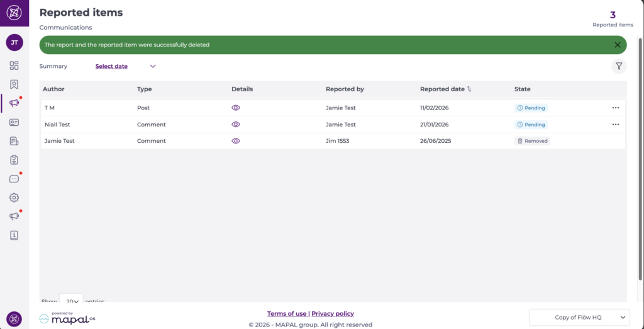Image resolution: width=644 pixels, height=329 pixels.
Task: Click the bookmark star sidebar icon
Action: (14, 84)
